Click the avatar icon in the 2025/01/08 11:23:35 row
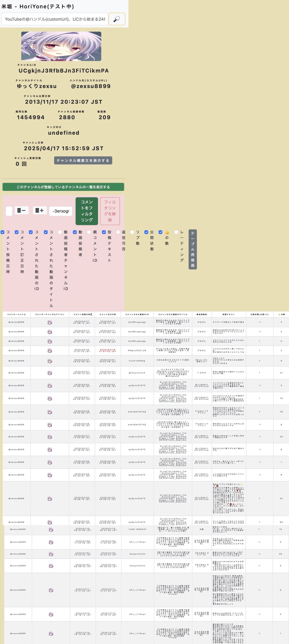This screenshot has height=644, width=289. coord(51,542)
